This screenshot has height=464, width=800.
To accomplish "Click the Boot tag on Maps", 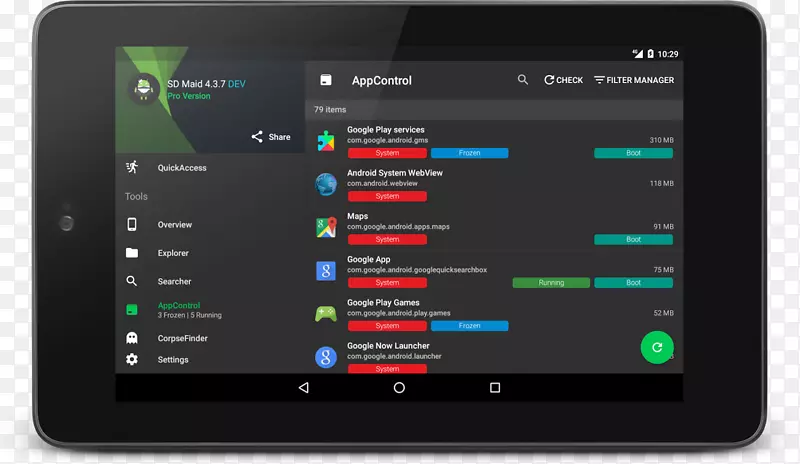I will (633, 239).
